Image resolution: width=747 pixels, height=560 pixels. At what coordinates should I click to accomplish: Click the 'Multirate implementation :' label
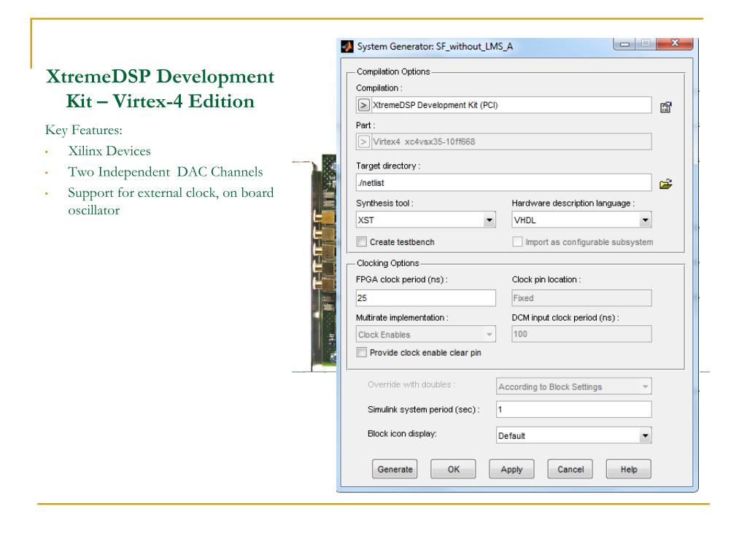click(x=402, y=318)
